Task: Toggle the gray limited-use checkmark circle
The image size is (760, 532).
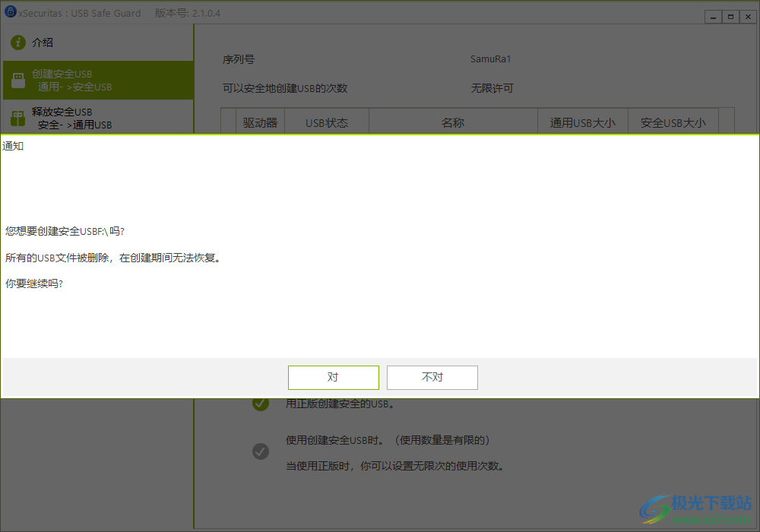Action: click(x=261, y=451)
